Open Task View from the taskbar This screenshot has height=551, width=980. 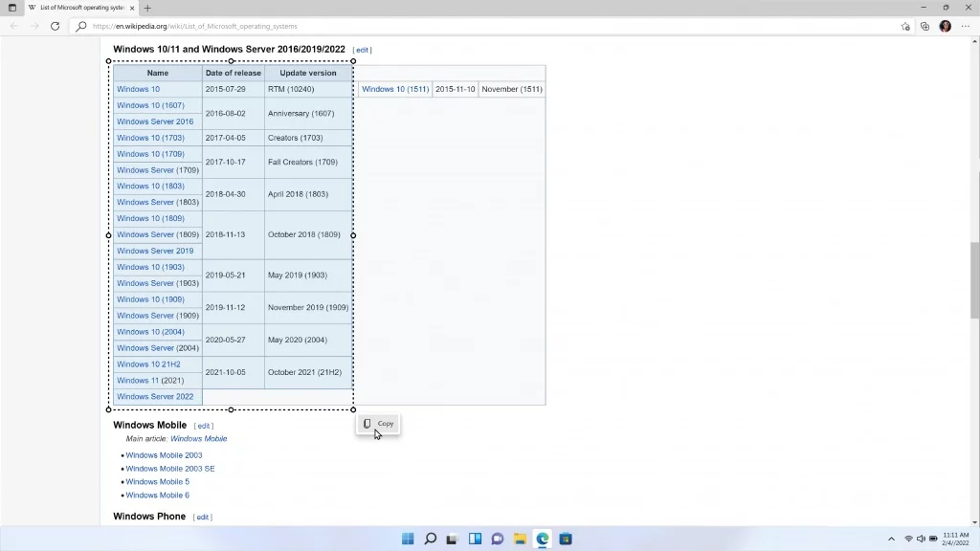pyautogui.click(x=451, y=539)
